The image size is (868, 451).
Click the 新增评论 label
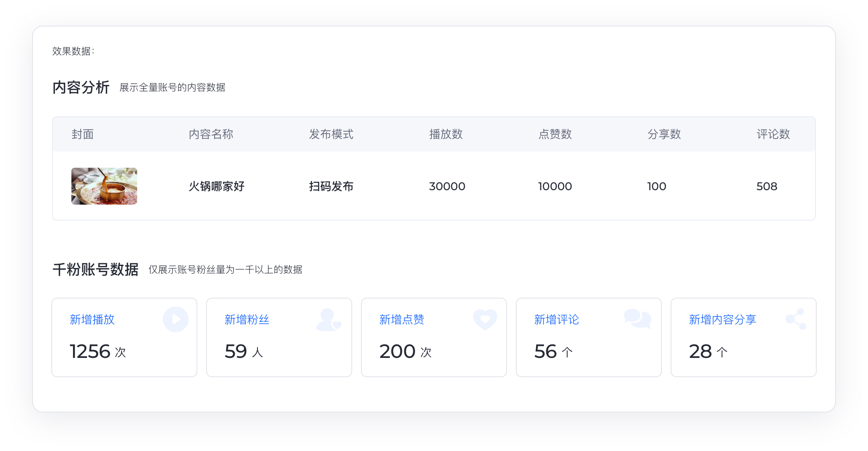[x=557, y=319]
